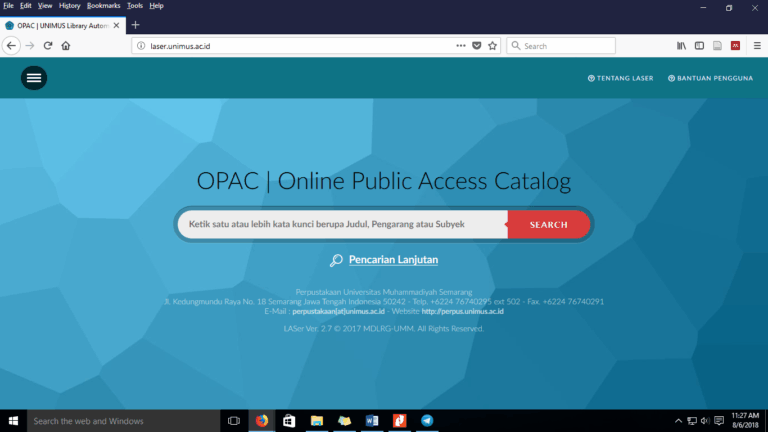768x432 pixels.
Task: Open the History menu
Action: [69, 6]
